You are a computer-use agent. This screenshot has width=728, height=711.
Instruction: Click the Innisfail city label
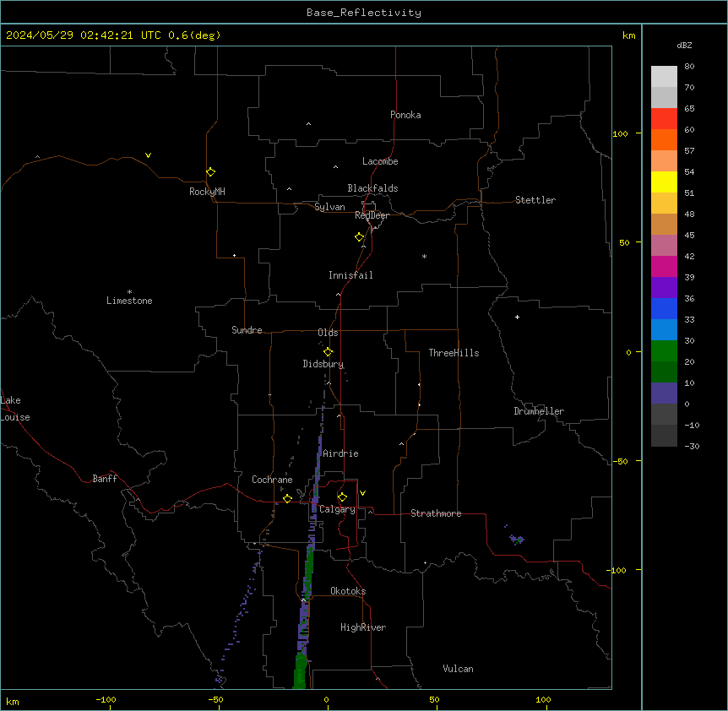click(x=350, y=275)
